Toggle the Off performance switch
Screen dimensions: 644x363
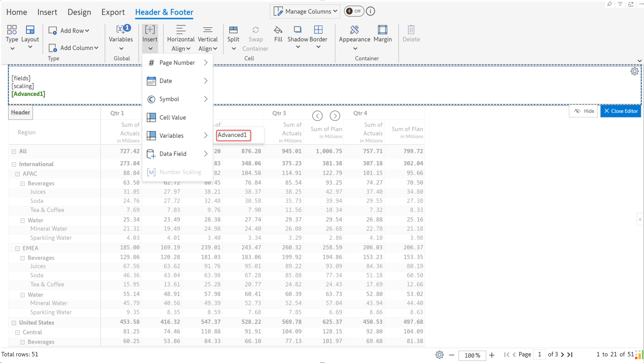click(x=354, y=11)
